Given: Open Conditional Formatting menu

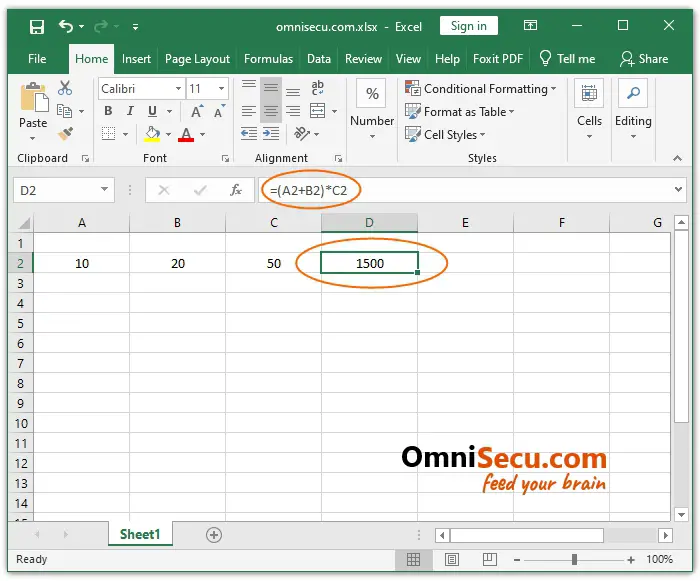Looking at the screenshot, I should coord(480,88).
